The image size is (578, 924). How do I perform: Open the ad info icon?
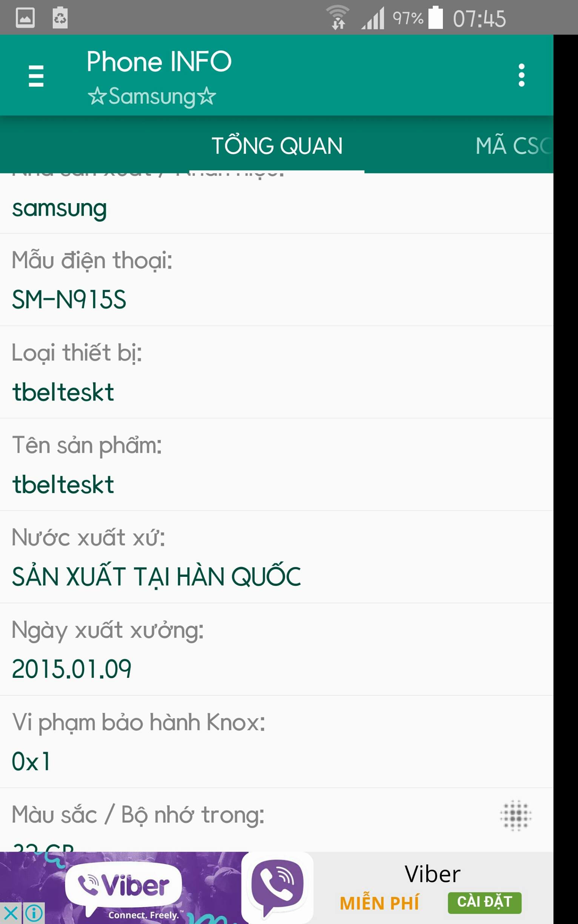point(34,913)
